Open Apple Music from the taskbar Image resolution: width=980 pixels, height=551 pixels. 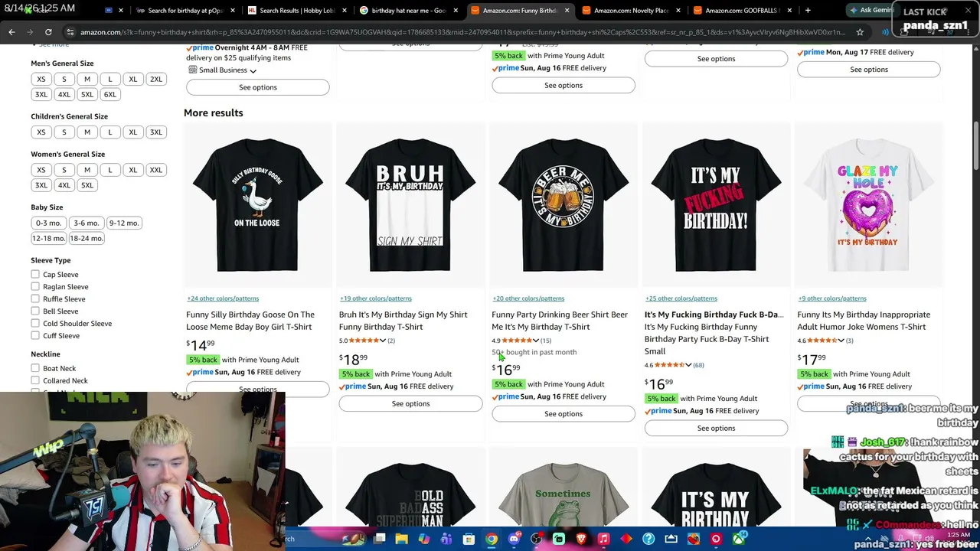coord(603,539)
